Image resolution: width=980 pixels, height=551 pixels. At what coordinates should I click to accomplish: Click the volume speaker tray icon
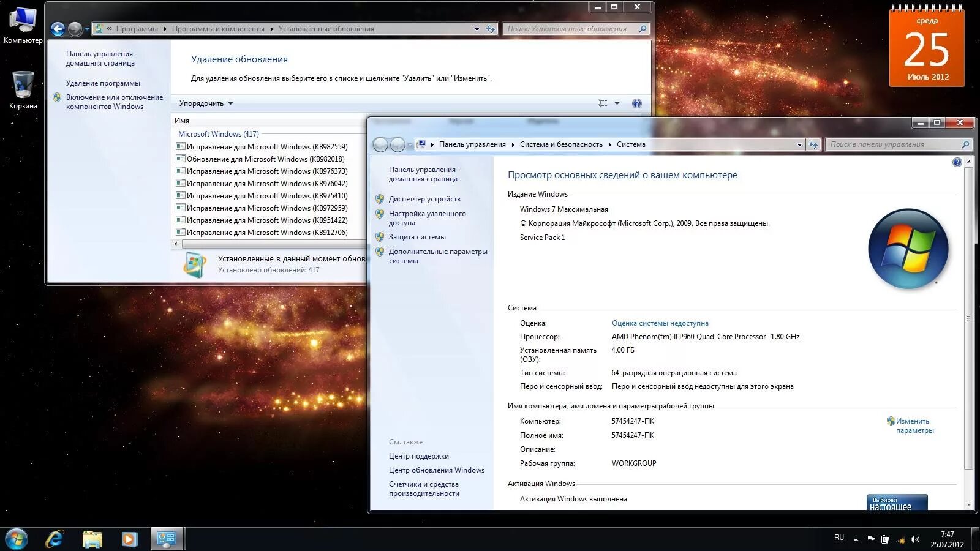pyautogui.click(x=915, y=539)
